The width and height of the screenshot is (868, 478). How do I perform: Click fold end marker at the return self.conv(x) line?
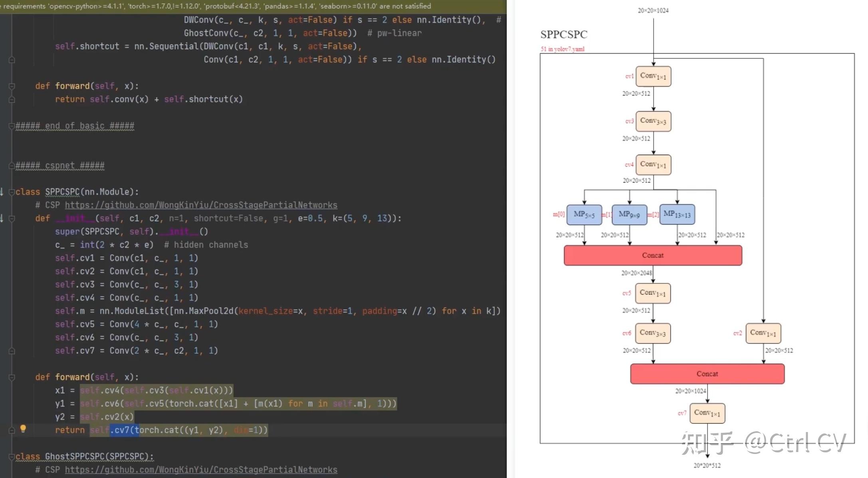[x=12, y=100]
